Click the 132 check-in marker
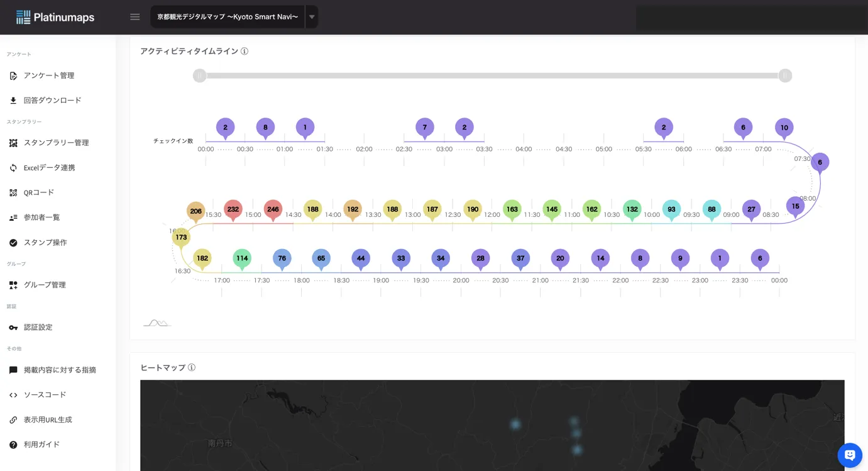The width and height of the screenshot is (868, 471). pyautogui.click(x=632, y=210)
